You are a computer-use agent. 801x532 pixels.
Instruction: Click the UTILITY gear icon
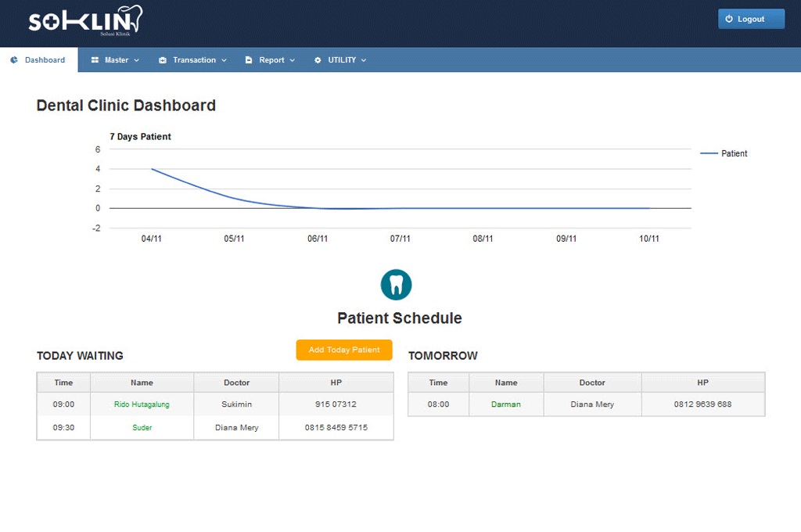click(x=318, y=60)
